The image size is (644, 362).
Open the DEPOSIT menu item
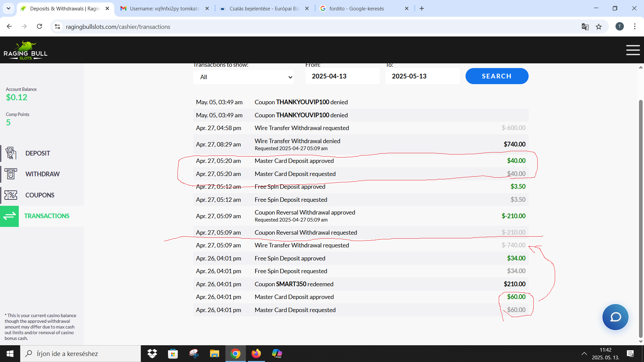click(x=38, y=153)
